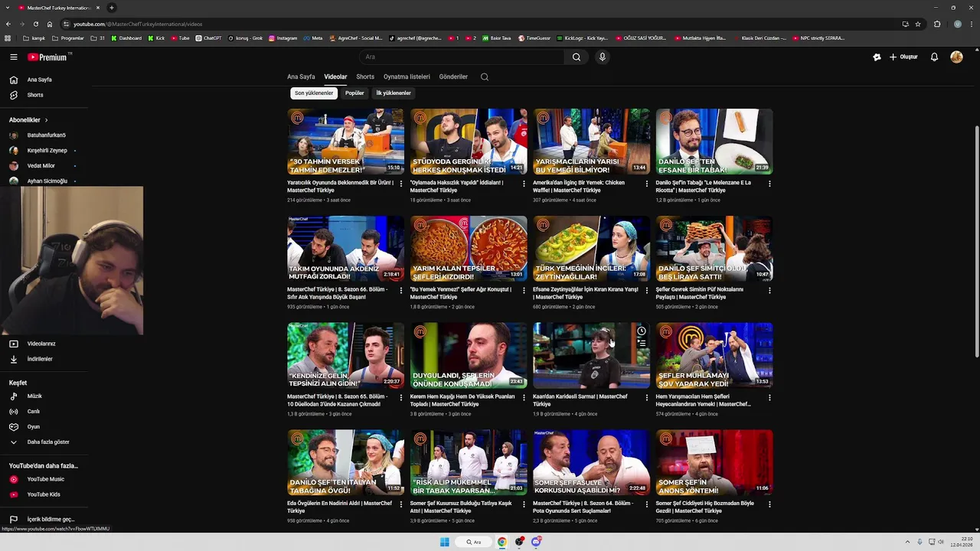Screen dimensions: 980x551
Task: Open options menu for Chicken Waffle video
Action: point(647,184)
